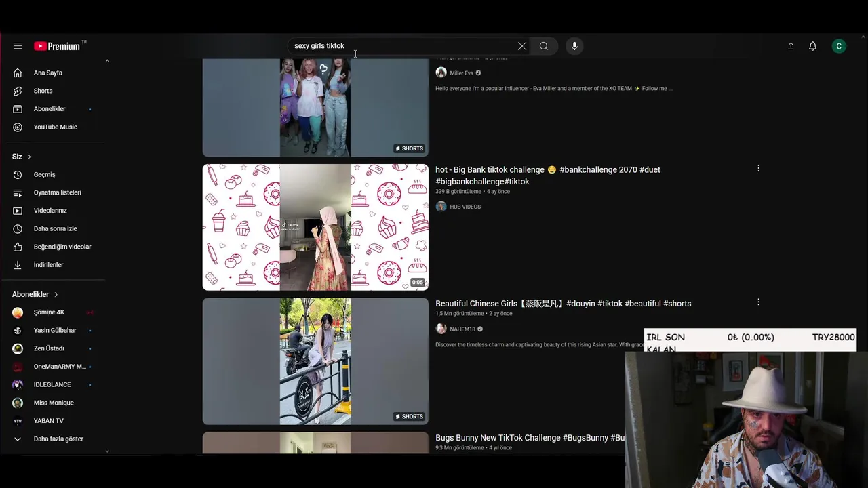868x488 pixels.
Task: Click Miller Eva channel avatar
Action: point(441,73)
